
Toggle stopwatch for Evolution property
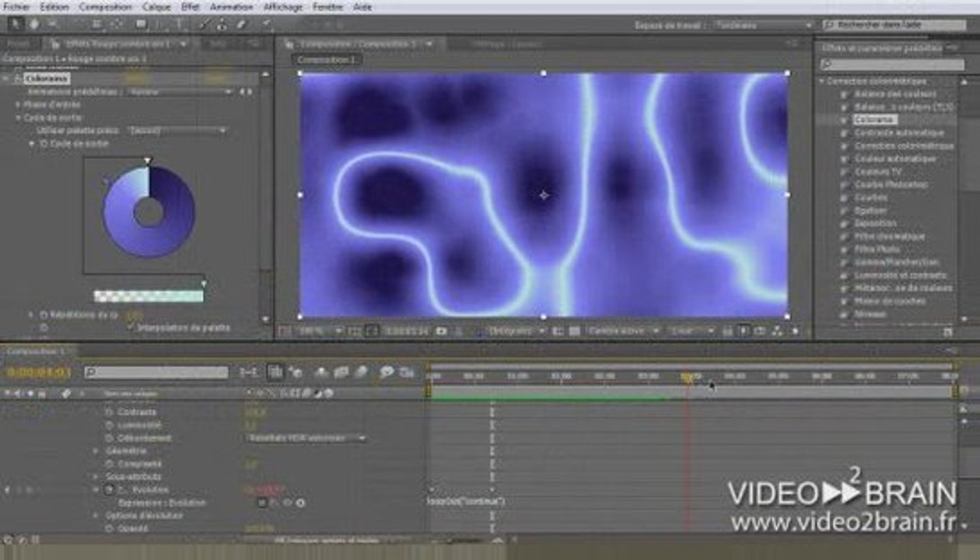pyautogui.click(x=109, y=490)
